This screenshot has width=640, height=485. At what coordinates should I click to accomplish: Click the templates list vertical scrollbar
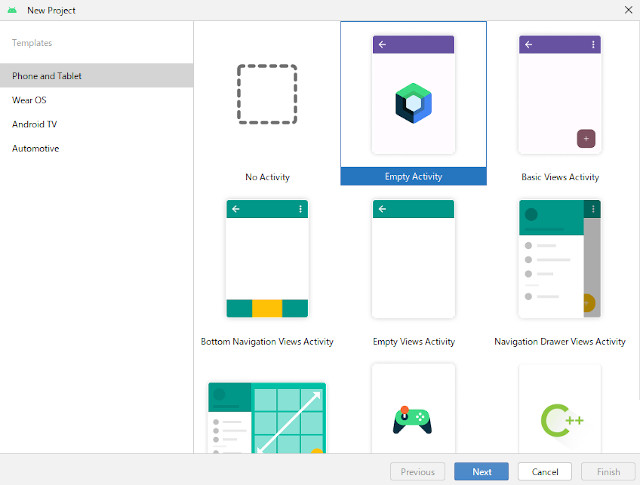click(638, 212)
